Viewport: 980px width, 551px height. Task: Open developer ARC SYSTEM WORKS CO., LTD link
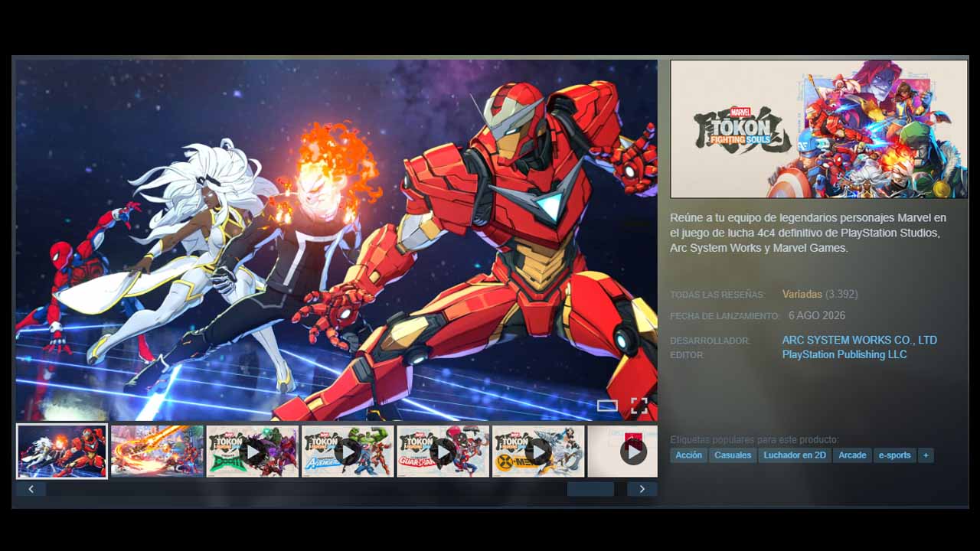(x=859, y=341)
